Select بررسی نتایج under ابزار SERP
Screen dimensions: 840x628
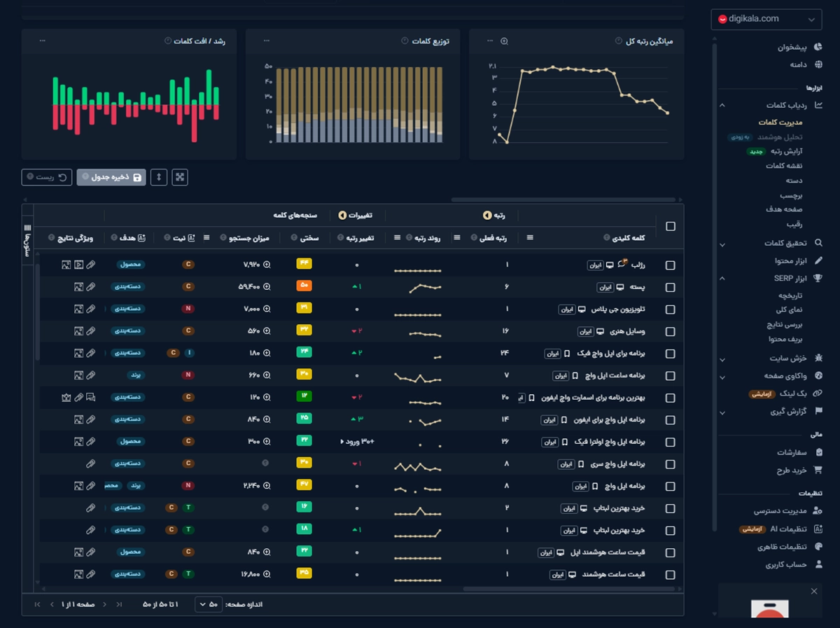click(x=784, y=325)
